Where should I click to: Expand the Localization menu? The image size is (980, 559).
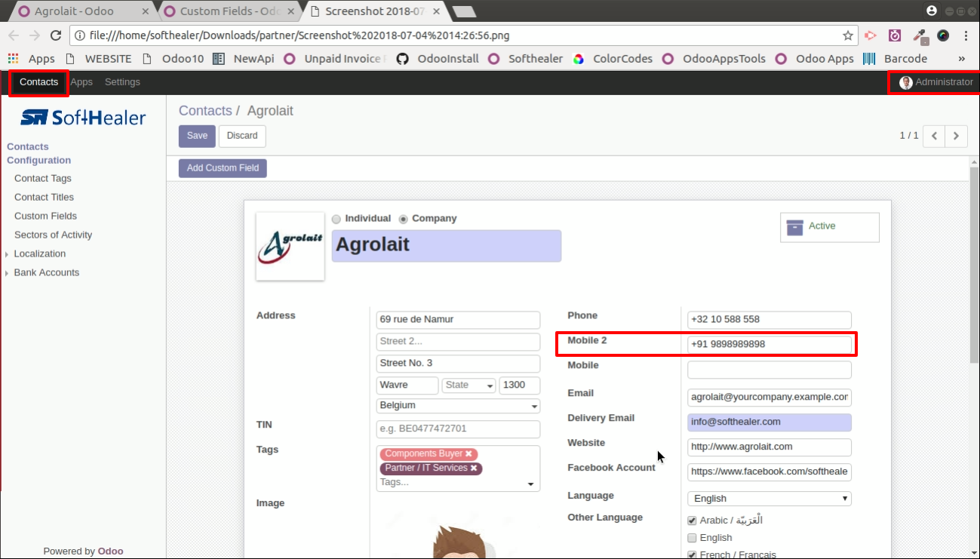point(39,253)
